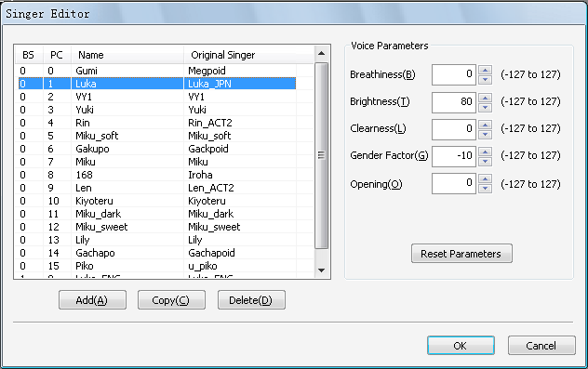This screenshot has width=588, height=369.
Task: Select the Yuki name entry
Action: [85, 110]
